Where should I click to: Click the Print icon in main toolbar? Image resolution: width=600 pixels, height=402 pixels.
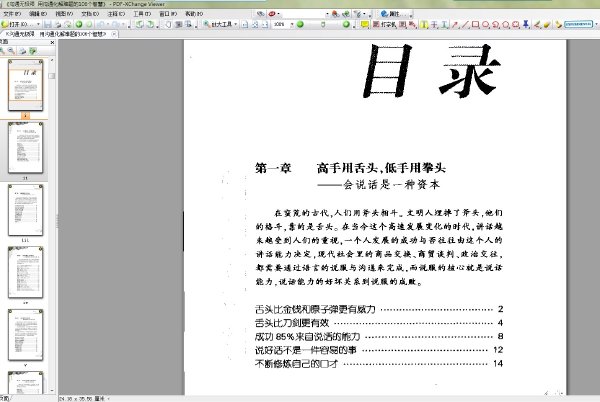coord(58,24)
